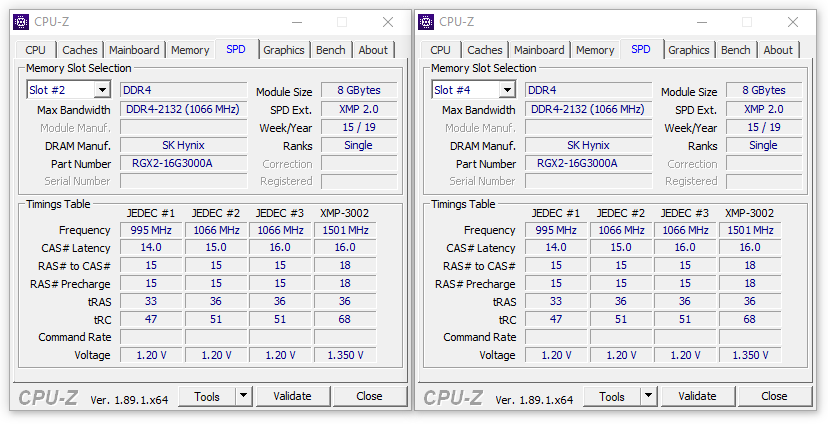Click the JEDEC #1 tRAS value 33 in left window
The width and height of the screenshot is (828, 425).
151,301
